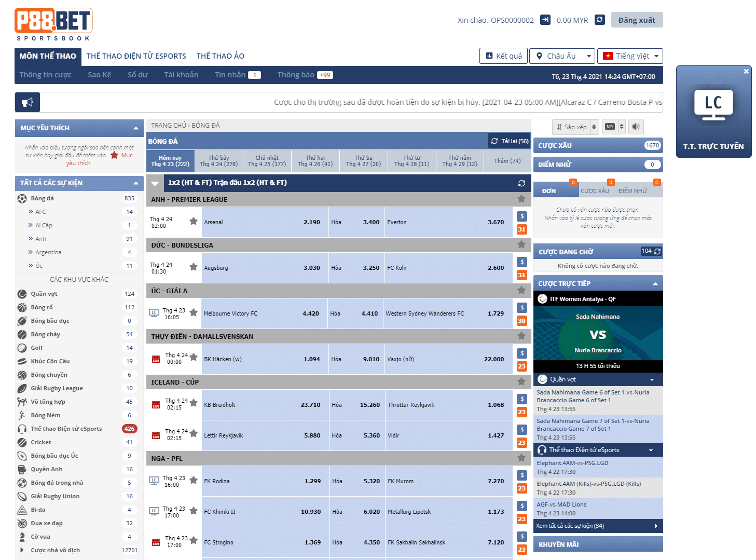This screenshot has height=560, width=756.
Task: Click the Kết quả results button
Action: pyautogui.click(x=504, y=56)
